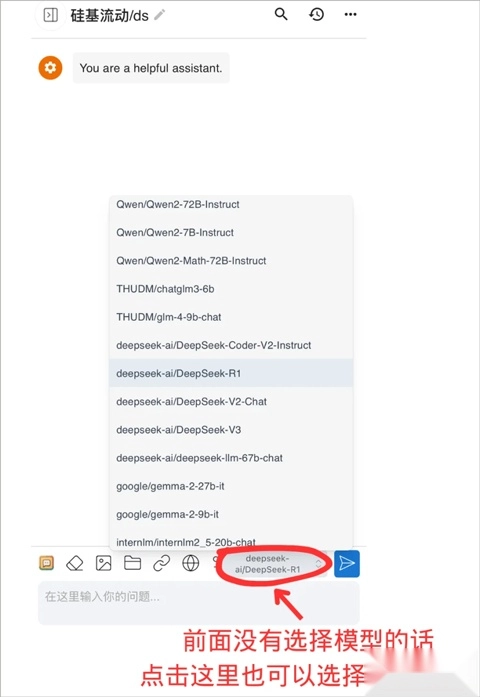Choose deepseek-ai/DeepSeek-Coder-V2-Instruct entry

click(x=231, y=345)
